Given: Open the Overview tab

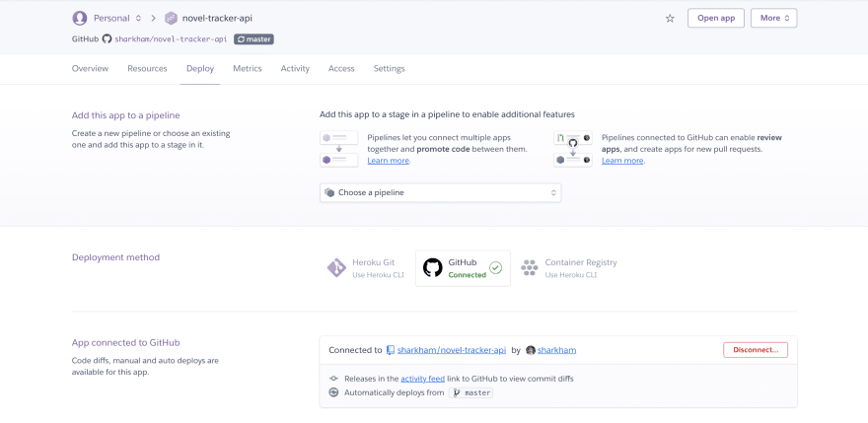Looking at the screenshot, I should (90, 69).
